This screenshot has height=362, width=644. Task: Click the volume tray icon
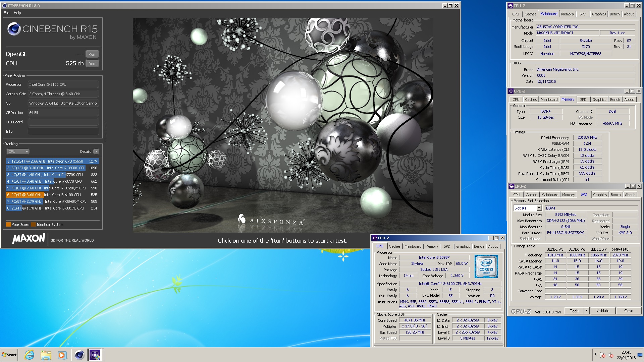pos(611,355)
